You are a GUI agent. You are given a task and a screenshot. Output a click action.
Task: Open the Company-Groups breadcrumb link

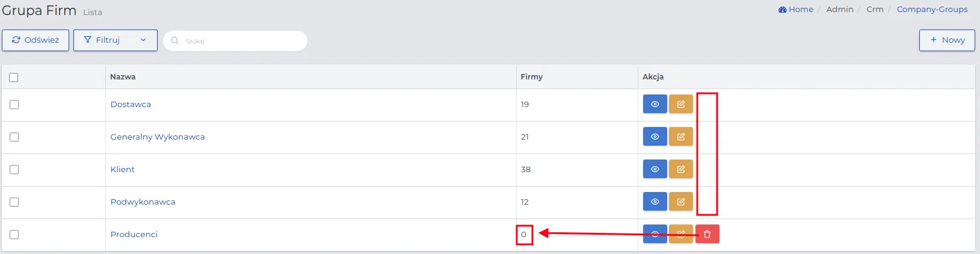point(932,9)
